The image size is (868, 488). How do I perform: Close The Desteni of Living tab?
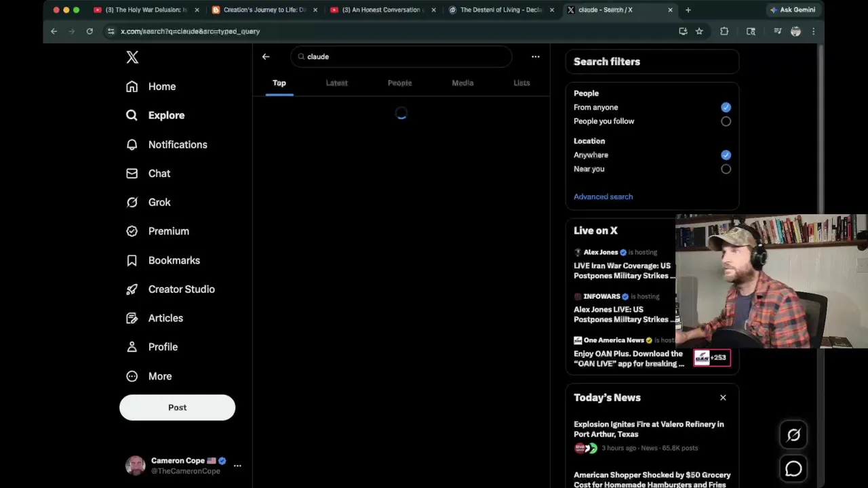tap(552, 10)
